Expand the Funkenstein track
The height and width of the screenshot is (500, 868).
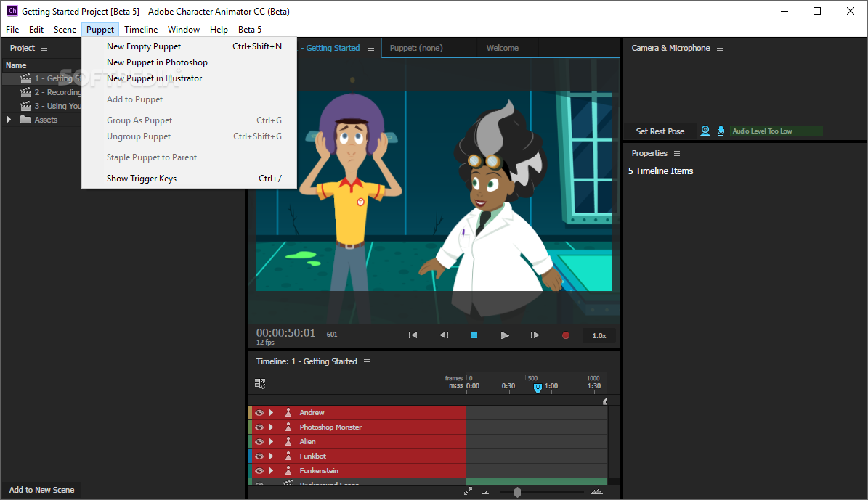click(x=271, y=471)
